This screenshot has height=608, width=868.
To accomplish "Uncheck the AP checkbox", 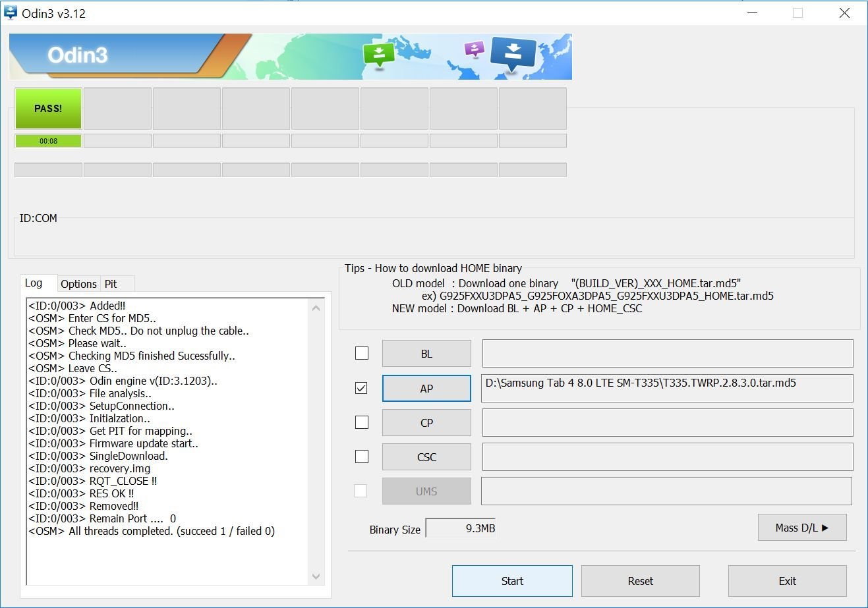I will 361,388.
